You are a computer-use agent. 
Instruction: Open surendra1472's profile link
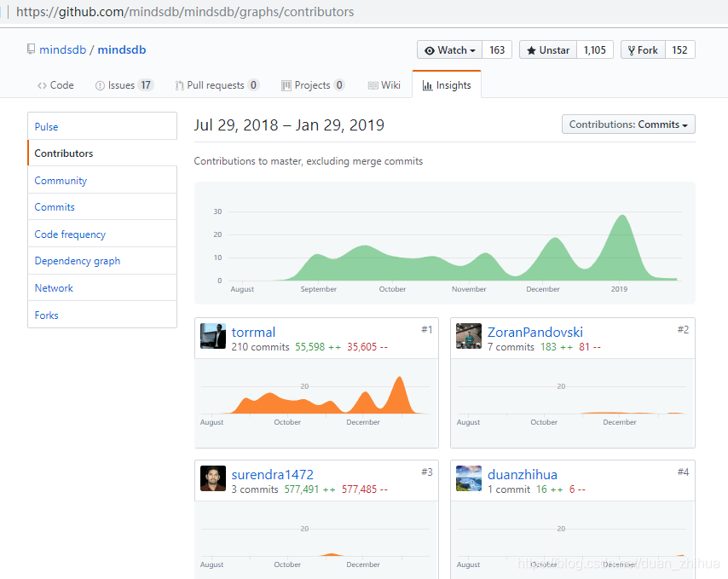pos(273,474)
